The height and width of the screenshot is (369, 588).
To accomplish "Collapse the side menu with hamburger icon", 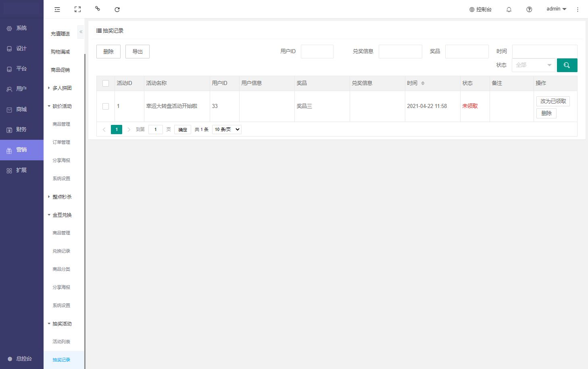I will point(57,9).
